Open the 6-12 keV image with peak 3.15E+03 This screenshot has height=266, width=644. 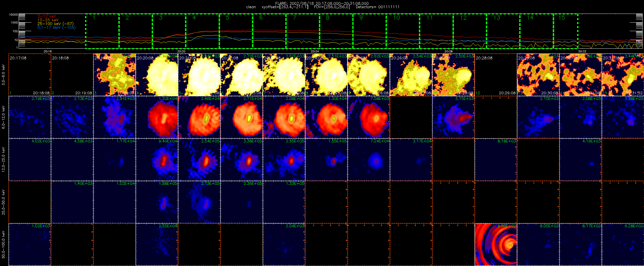(453, 117)
